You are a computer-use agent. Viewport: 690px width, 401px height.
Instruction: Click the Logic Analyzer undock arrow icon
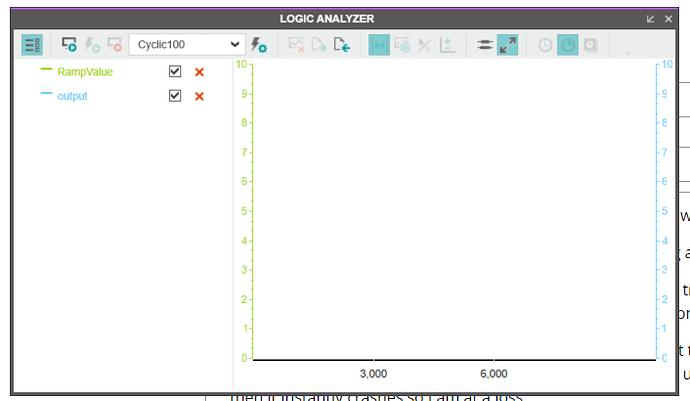(651, 18)
